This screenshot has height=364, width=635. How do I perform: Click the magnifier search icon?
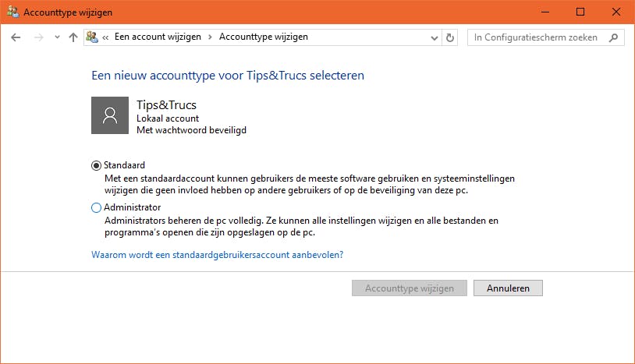click(x=614, y=37)
